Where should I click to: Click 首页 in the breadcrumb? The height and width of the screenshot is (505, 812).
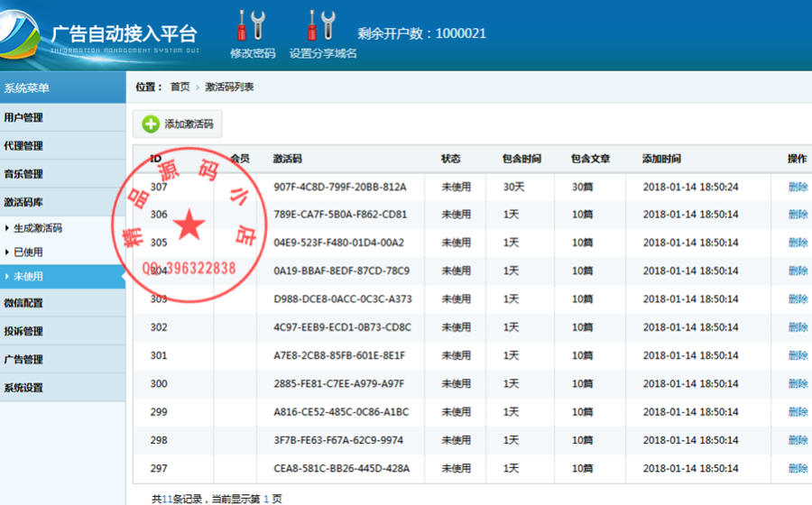(x=180, y=87)
